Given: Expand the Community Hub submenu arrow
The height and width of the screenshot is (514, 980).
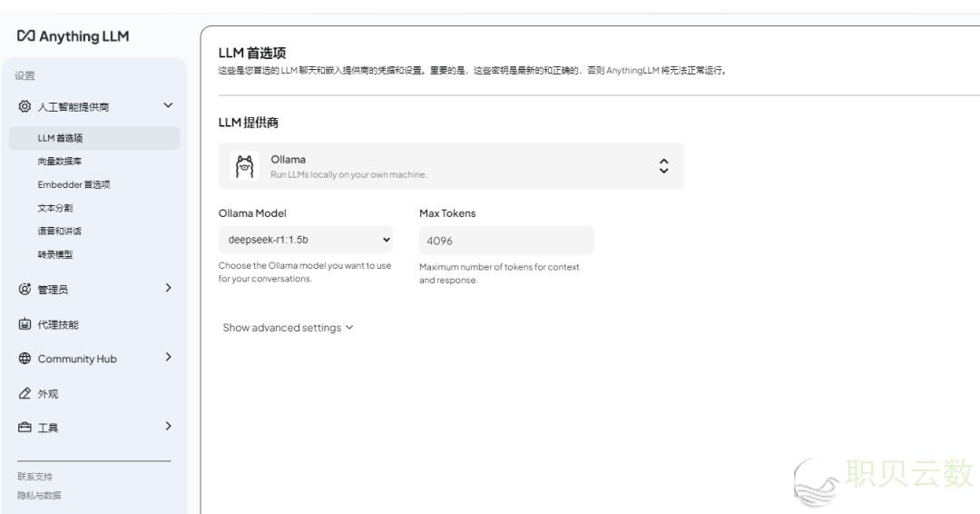Looking at the screenshot, I should 168,358.
